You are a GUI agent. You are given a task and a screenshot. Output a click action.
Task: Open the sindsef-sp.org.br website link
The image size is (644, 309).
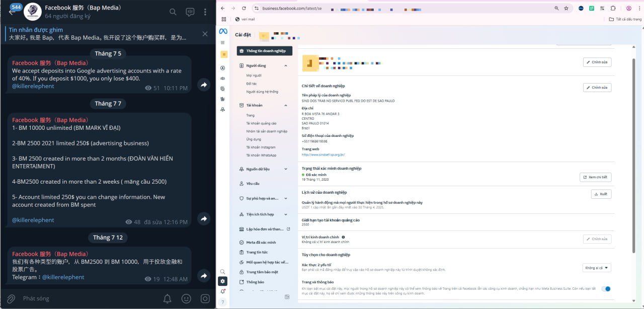(x=323, y=155)
